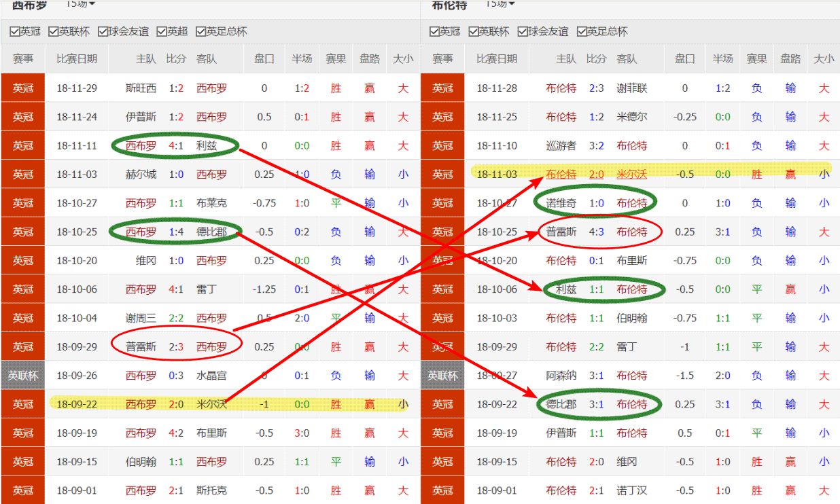Open the 15场 dropdown next to 布伦特
840x504 pixels.
500,4
